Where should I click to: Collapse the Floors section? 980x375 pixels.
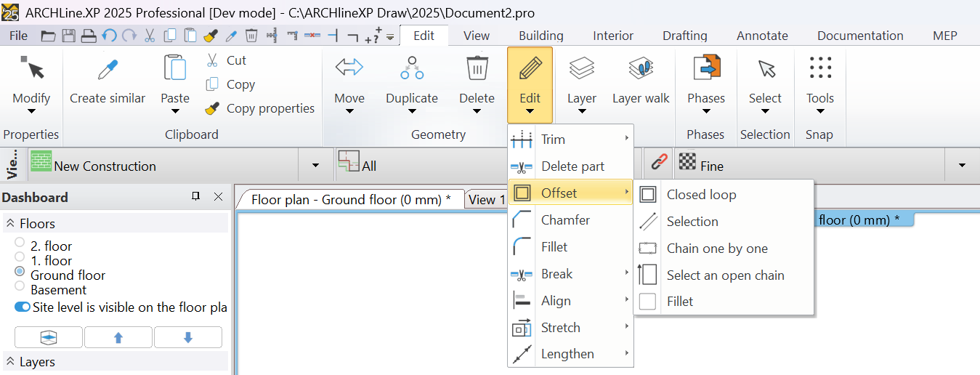point(11,224)
